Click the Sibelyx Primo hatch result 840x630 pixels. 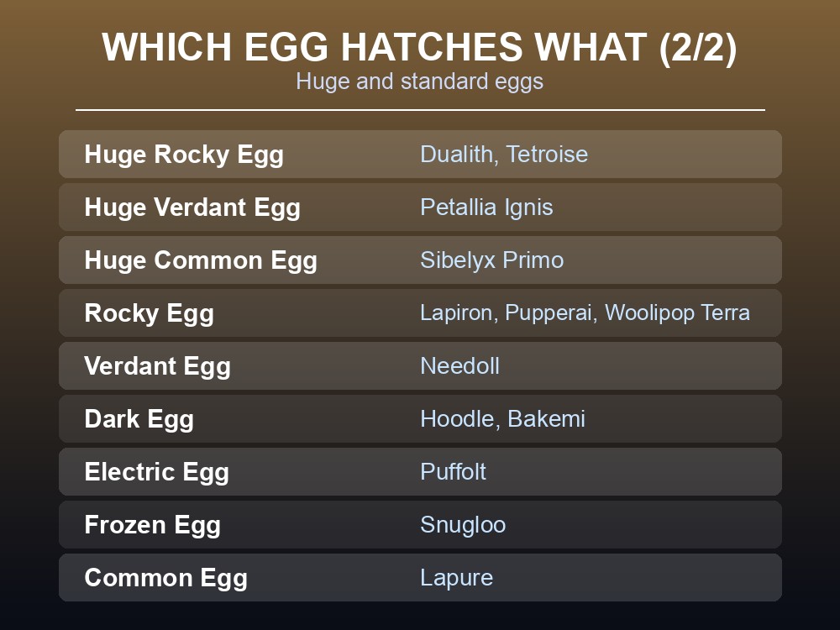[x=491, y=260]
